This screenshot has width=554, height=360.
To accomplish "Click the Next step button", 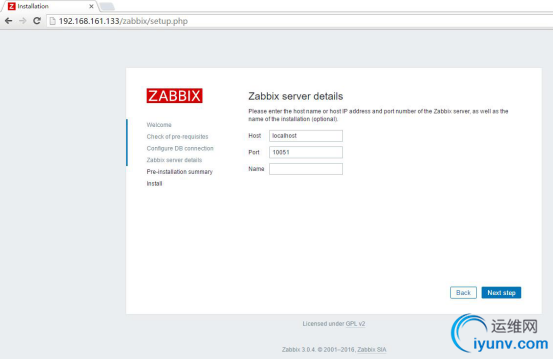I will tap(501, 293).
